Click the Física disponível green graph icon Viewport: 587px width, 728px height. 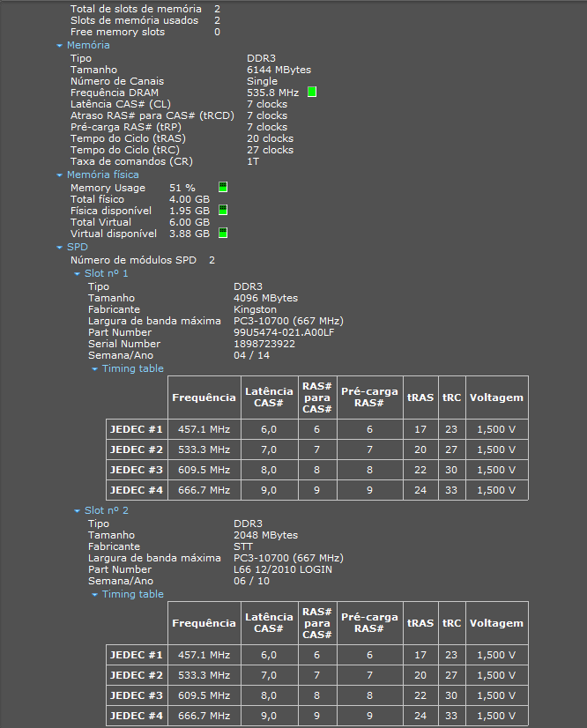tap(223, 210)
